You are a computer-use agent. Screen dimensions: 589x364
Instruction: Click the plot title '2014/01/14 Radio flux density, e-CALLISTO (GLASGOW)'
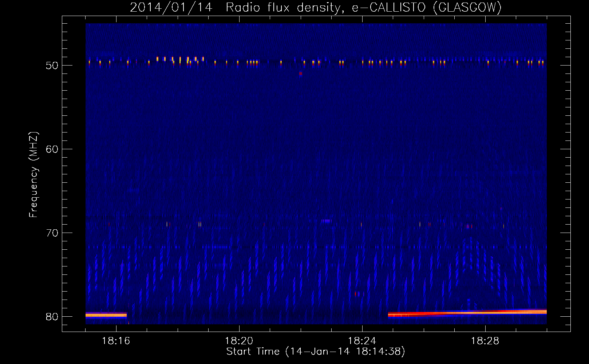coord(316,7)
